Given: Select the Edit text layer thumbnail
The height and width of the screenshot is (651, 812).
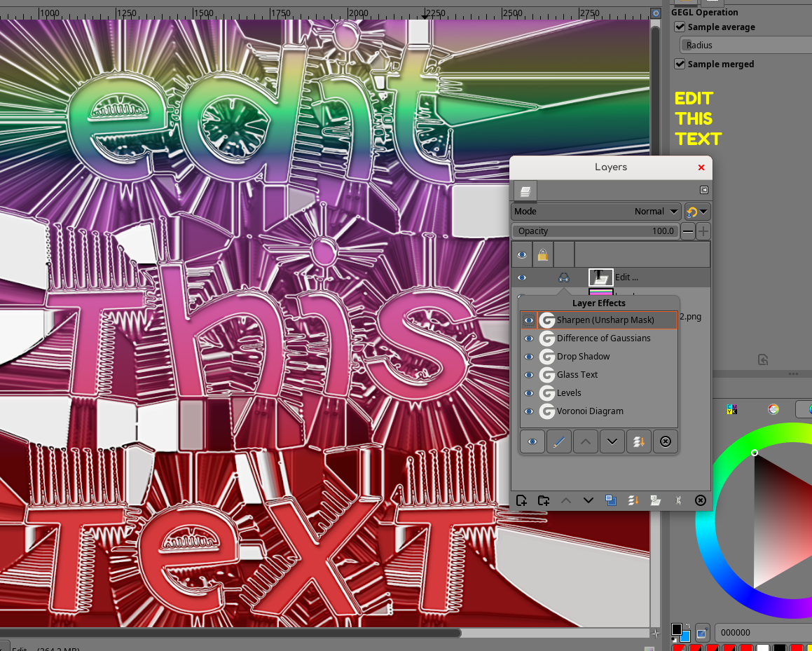Looking at the screenshot, I should 600,277.
